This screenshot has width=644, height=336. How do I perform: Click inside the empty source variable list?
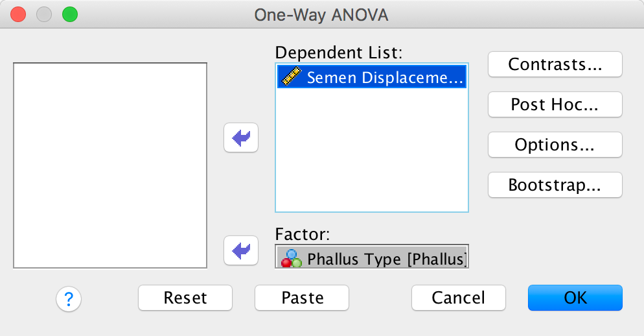110,165
